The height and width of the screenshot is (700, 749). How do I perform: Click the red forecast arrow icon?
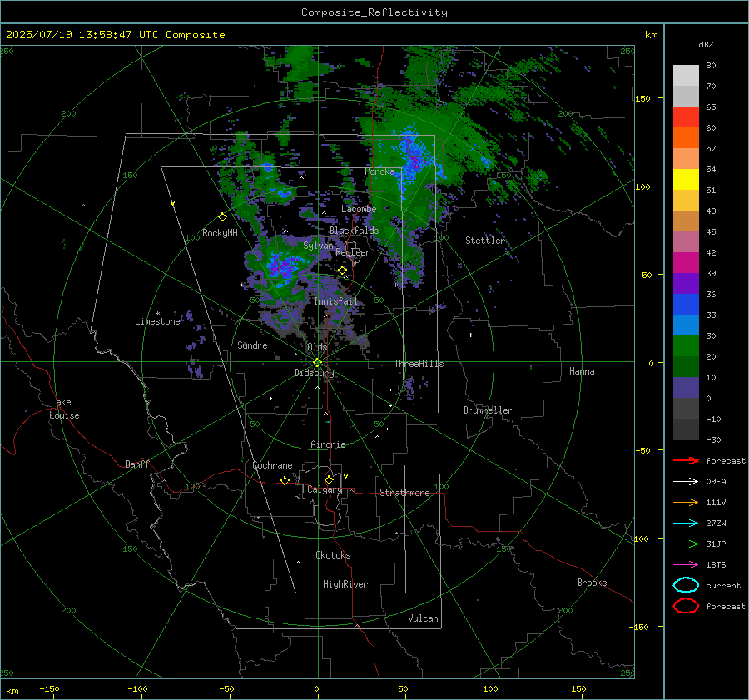coord(686,460)
